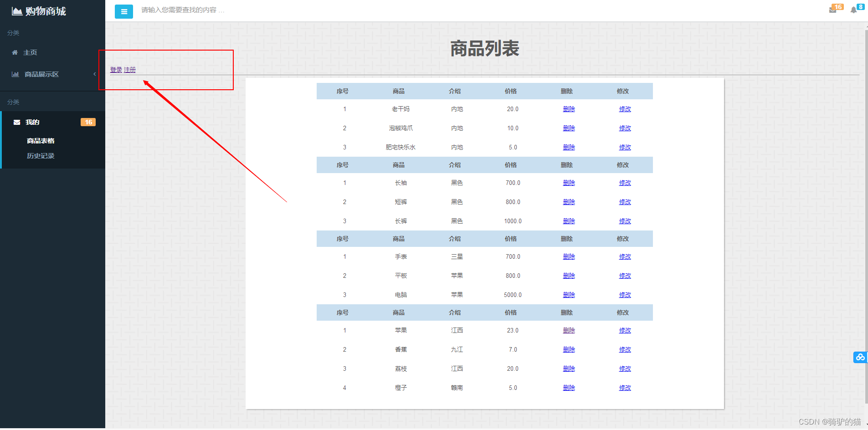Click the chart icon beside 商品展示区
The image size is (868, 430).
click(x=15, y=74)
